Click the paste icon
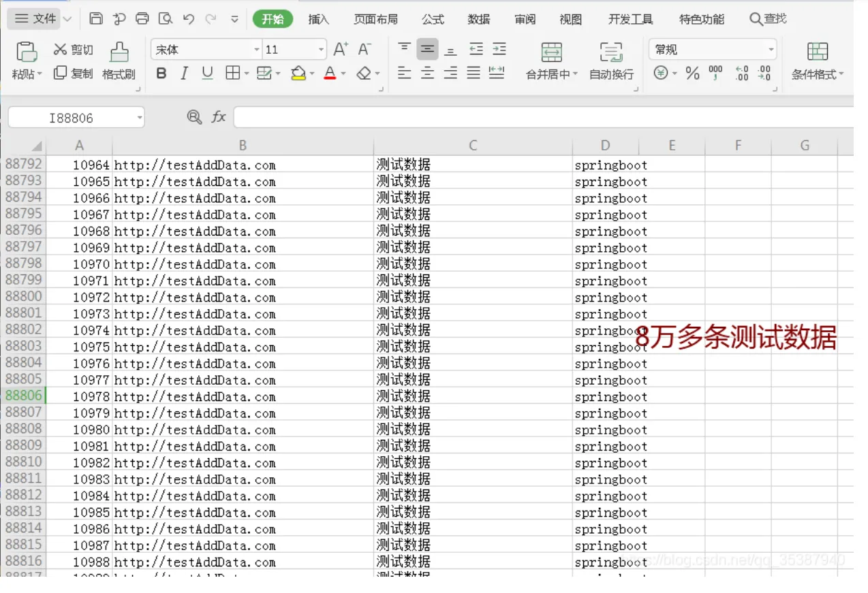Viewport: 868px width, 593px height. (x=27, y=52)
